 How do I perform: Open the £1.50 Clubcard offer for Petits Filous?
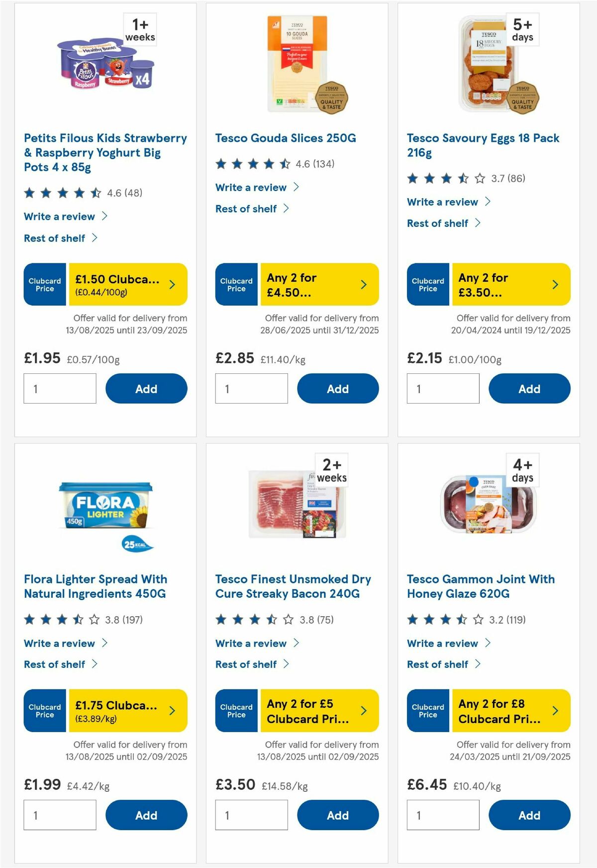click(123, 284)
